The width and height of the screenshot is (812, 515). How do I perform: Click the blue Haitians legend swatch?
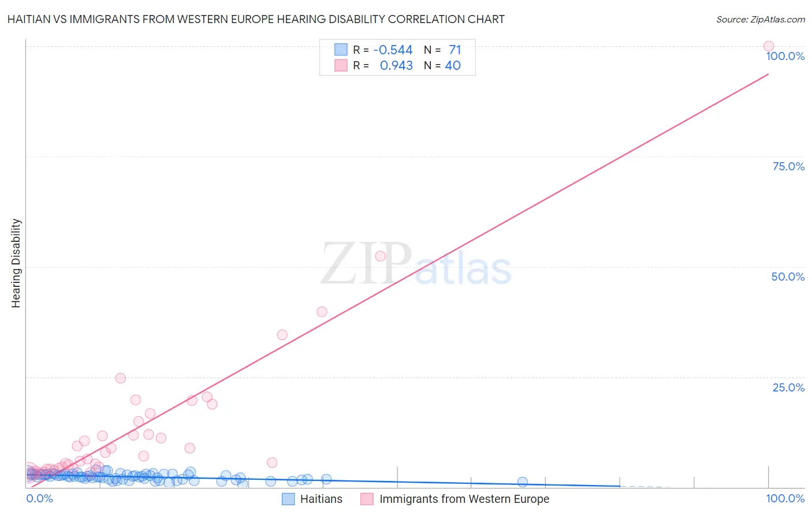coord(288,499)
